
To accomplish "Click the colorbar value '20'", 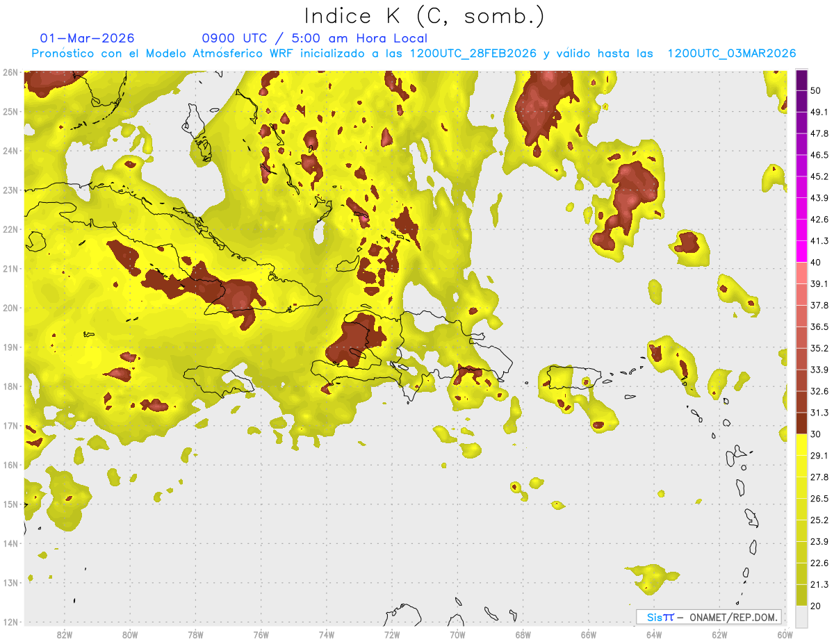I will 816,606.
